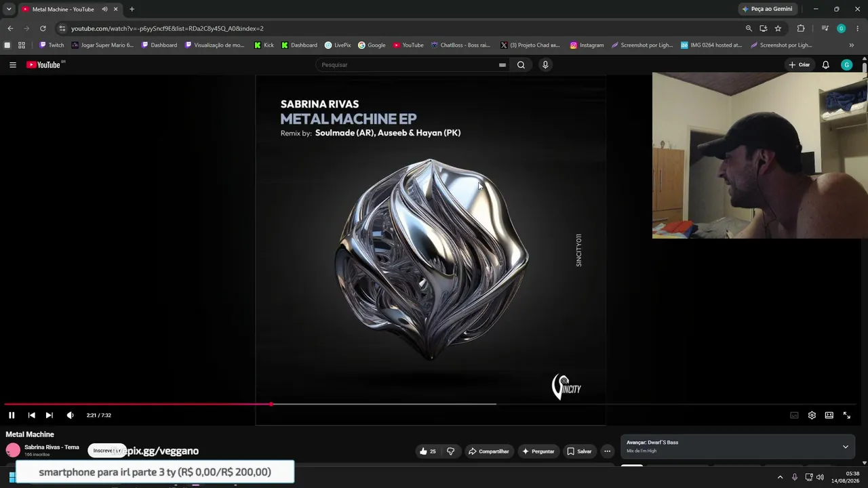Image resolution: width=868 pixels, height=488 pixels.
Task: Click the Compartilhar share button
Action: click(489, 451)
